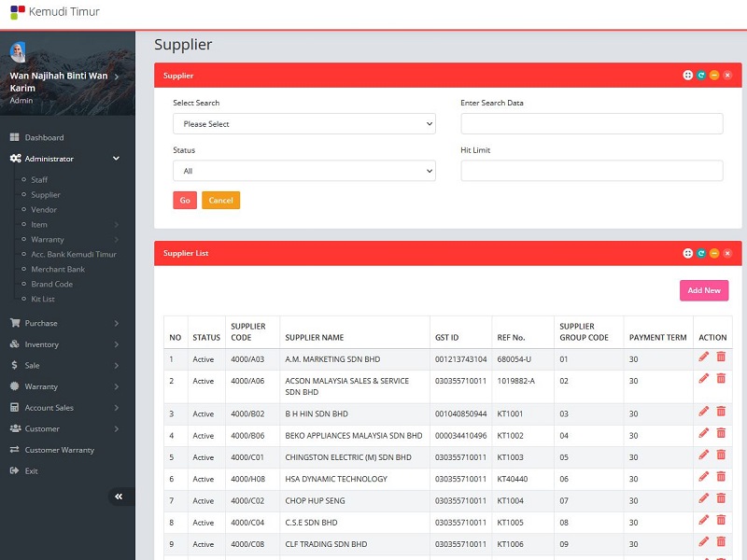Go to Vendor in the Administrator submenu
This screenshot has width=747, height=560.
click(x=44, y=210)
